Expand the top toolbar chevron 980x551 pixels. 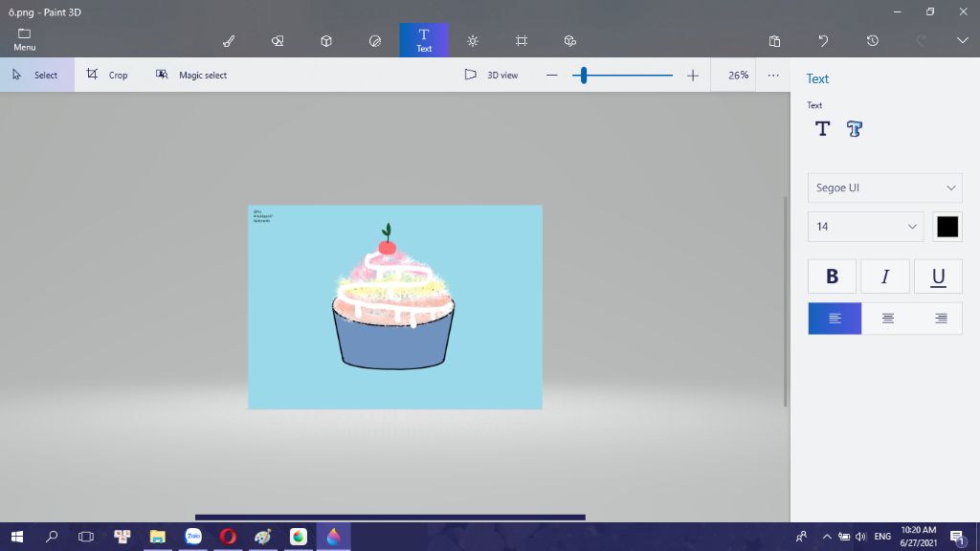(963, 40)
